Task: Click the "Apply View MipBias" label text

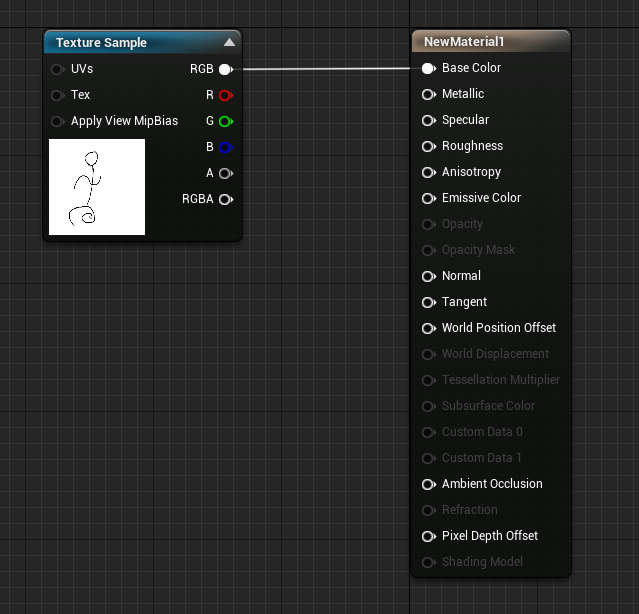Action: coord(124,121)
